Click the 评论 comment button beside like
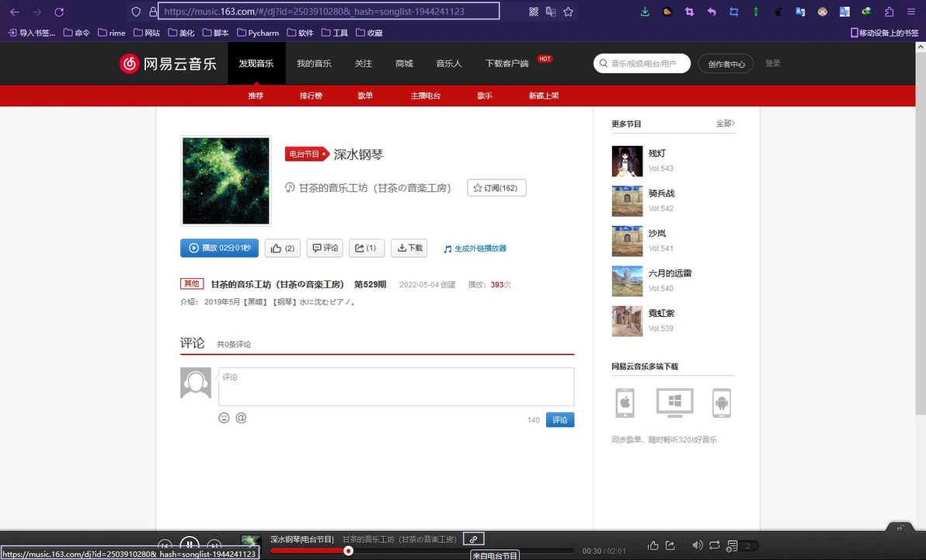The height and width of the screenshot is (560, 926). tap(325, 248)
